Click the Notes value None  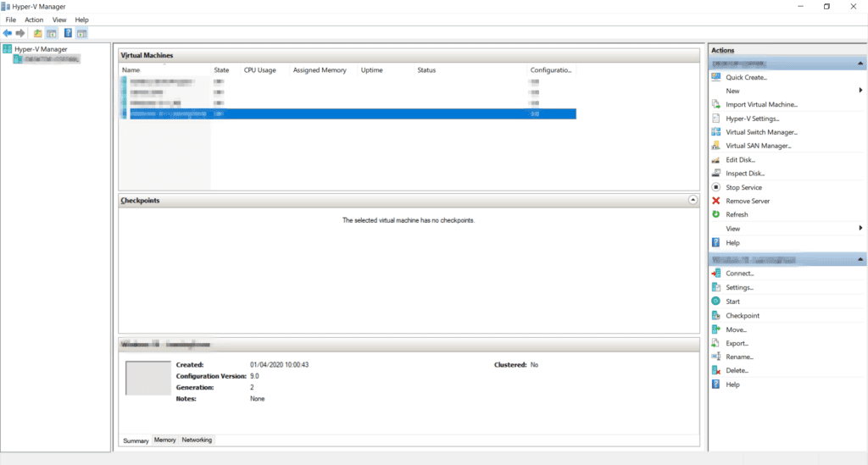[258, 399]
